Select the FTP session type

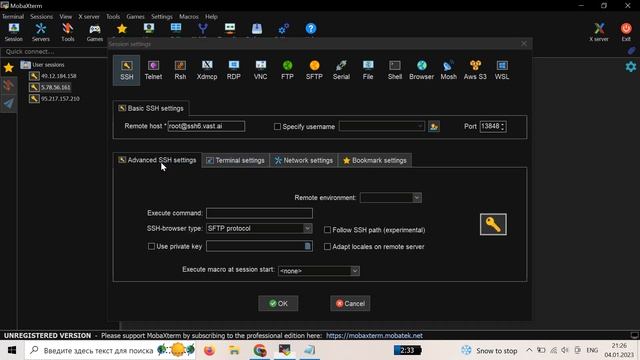pyautogui.click(x=287, y=70)
